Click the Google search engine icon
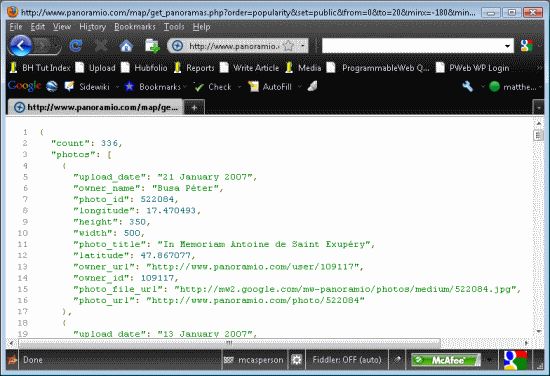The height and width of the screenshot is (376, 550). pos(526,46)
